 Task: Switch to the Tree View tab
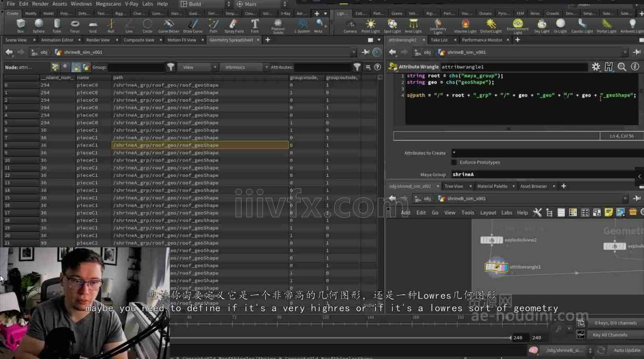click(x=454, y=186)
